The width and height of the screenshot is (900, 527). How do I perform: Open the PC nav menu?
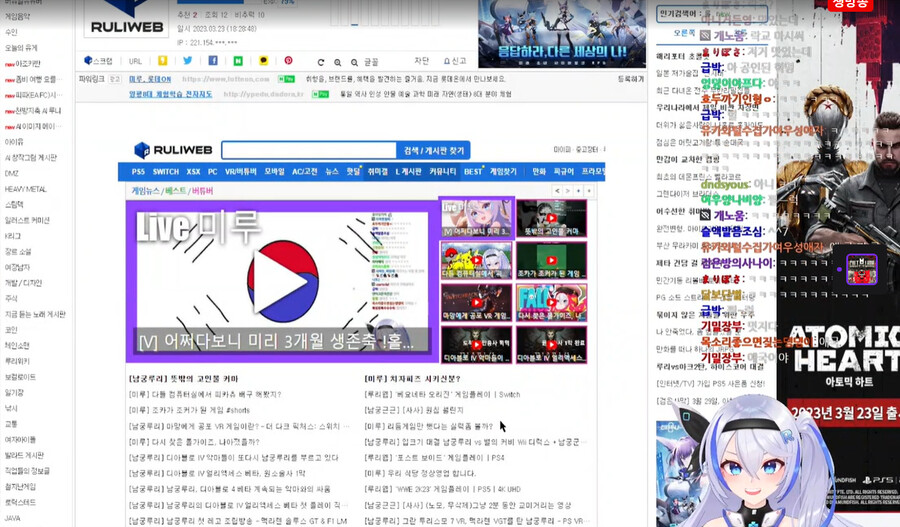tap(212, 172)
